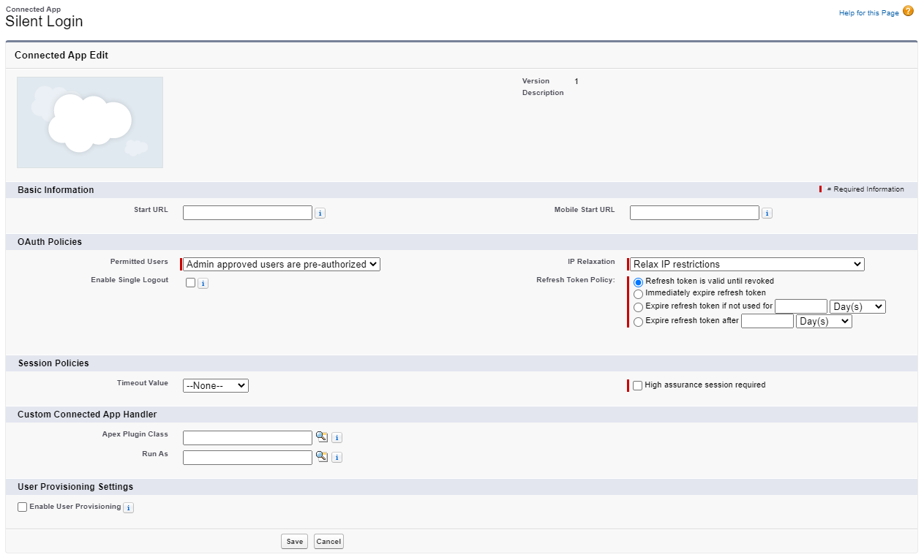Click the Run As info icon
The height and width of the screenshot is (560, 924).
[x=337, y=458]
